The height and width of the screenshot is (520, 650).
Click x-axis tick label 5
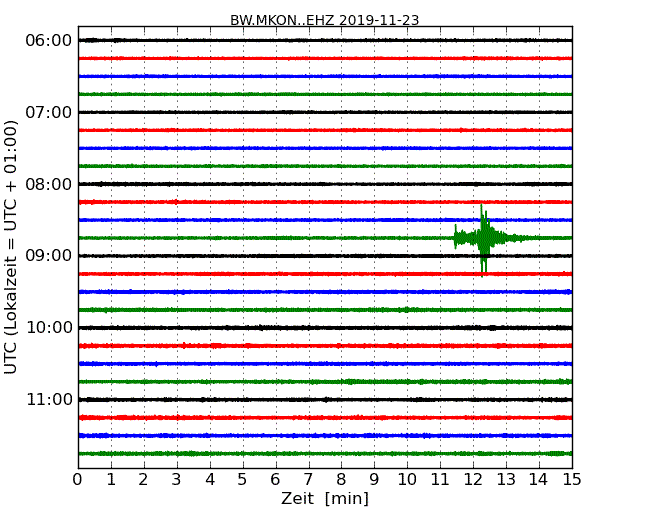pyautogui.click(x=243, y=480)
